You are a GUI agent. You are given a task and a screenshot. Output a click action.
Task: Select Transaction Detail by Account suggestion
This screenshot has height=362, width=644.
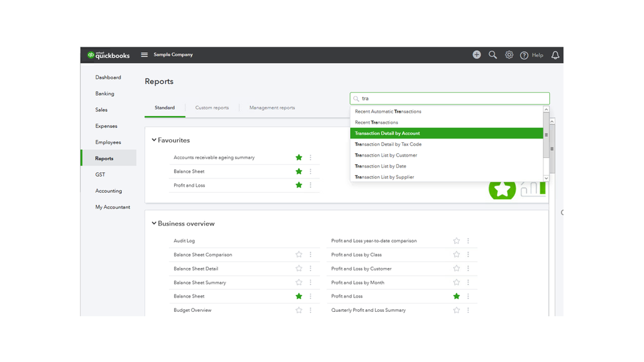pos(447,133)
